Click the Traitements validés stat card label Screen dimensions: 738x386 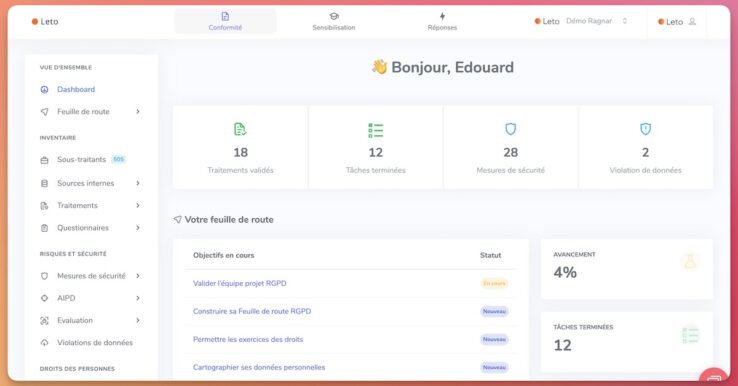click(241, 170)
